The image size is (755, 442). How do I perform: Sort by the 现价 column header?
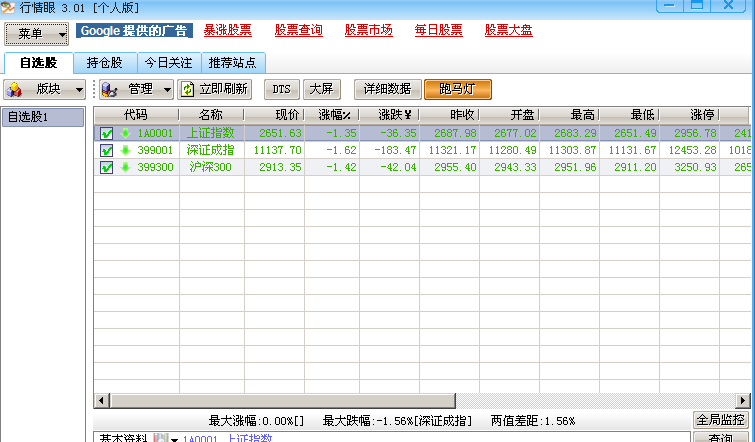[x=274, y=115]
